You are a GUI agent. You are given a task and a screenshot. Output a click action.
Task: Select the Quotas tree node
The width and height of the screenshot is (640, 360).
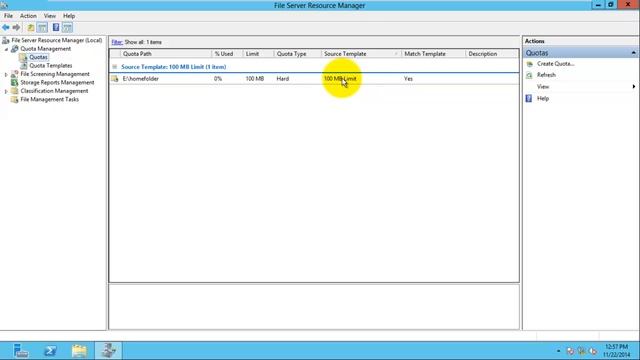[38, 57]
